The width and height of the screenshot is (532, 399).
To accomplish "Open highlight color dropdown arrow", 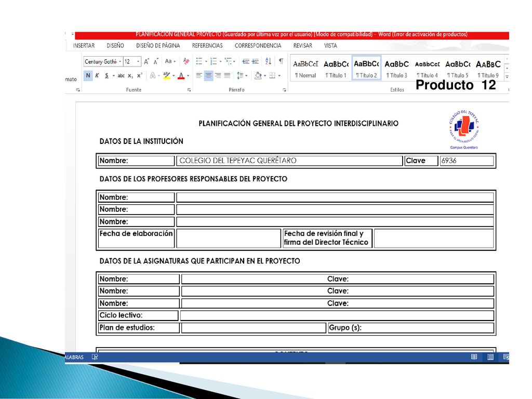I will tap(174, 76).
